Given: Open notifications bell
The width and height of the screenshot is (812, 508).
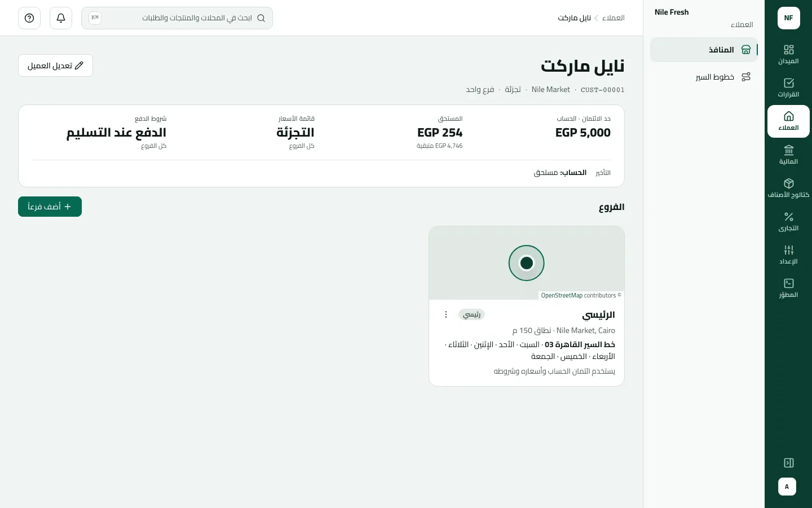Looking at the screenshot, I should tap(61, 18).
